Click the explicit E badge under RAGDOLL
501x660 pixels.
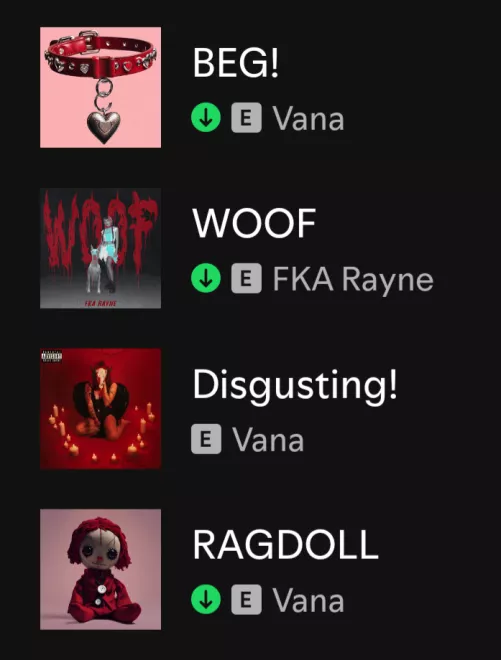[246, 600]
